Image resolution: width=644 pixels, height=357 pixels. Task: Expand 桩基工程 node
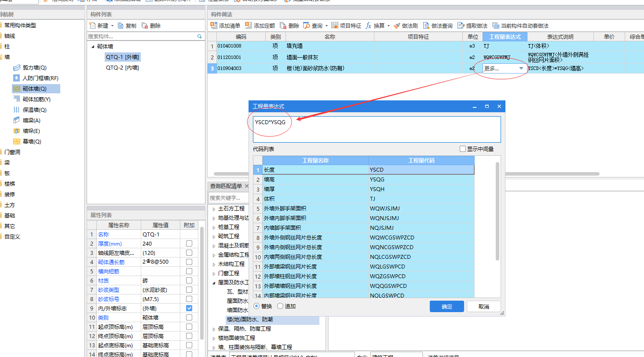coord(214,227)
